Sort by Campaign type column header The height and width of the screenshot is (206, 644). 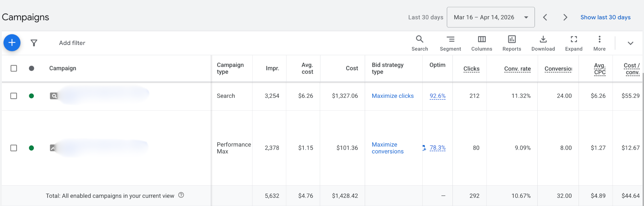coord(230,68)
